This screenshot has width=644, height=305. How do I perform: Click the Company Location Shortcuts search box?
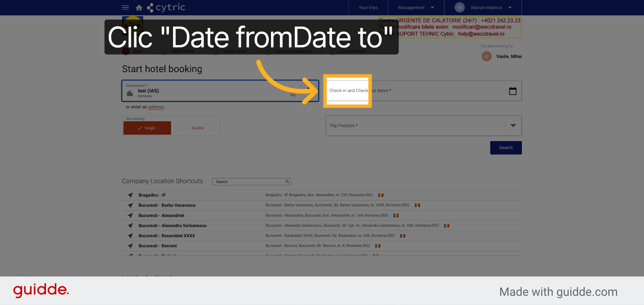pos(251,182)
